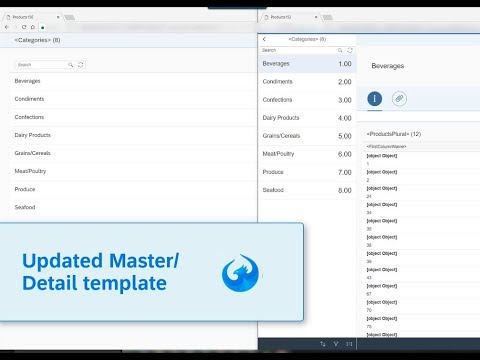Click refresh icon beside left search box
This screenshot has width=480, height=360.
coord(81,65)
